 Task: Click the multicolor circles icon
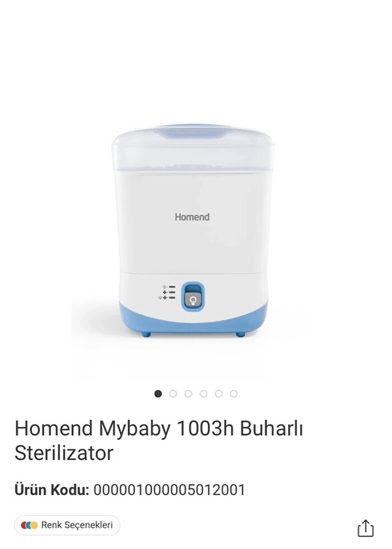[29, 525]
